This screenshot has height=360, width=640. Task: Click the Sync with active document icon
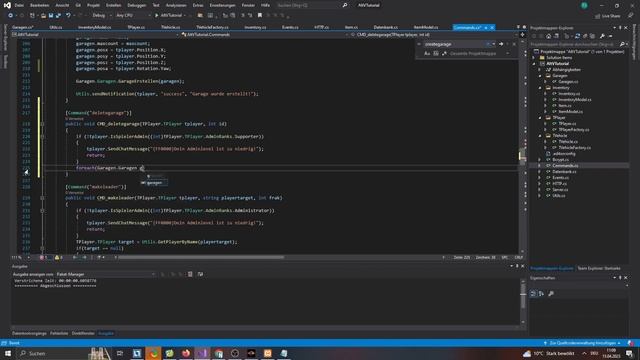578,36
